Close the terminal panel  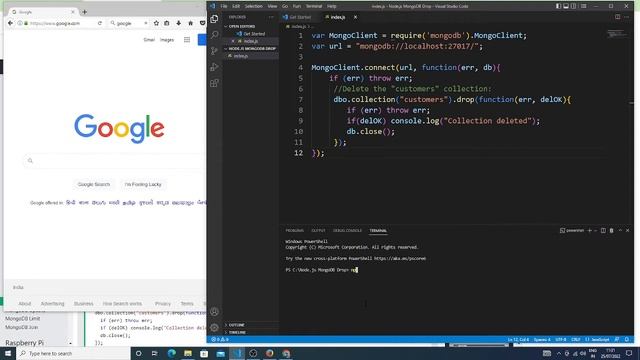pyautogui.click(x=628, y=231)
